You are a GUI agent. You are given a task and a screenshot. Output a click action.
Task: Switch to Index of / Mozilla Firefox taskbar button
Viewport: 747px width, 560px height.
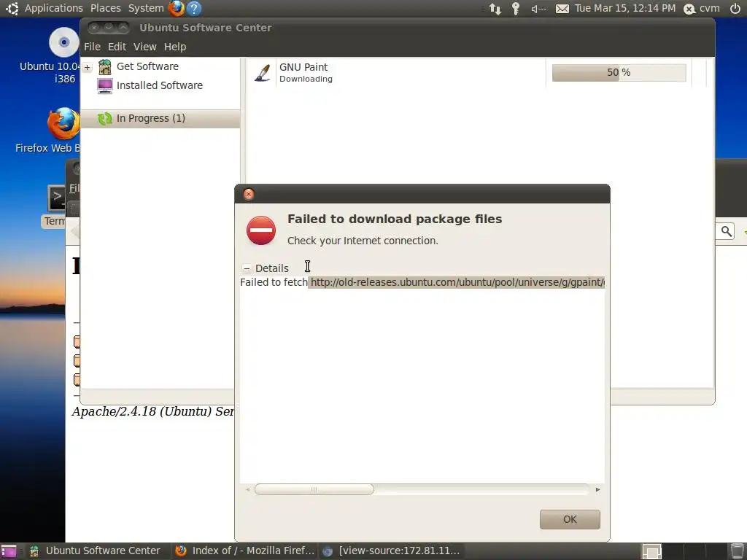point(245,551)
